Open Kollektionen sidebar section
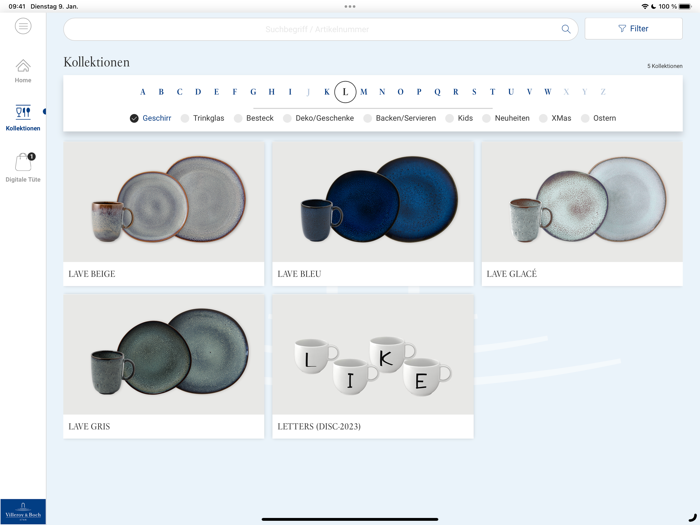Screen dimensions: 700x525 (x=23, y=118)
